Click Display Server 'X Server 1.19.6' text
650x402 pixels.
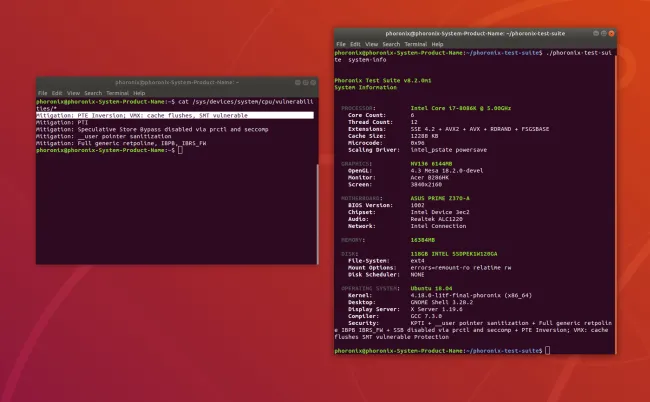point(437,309)
